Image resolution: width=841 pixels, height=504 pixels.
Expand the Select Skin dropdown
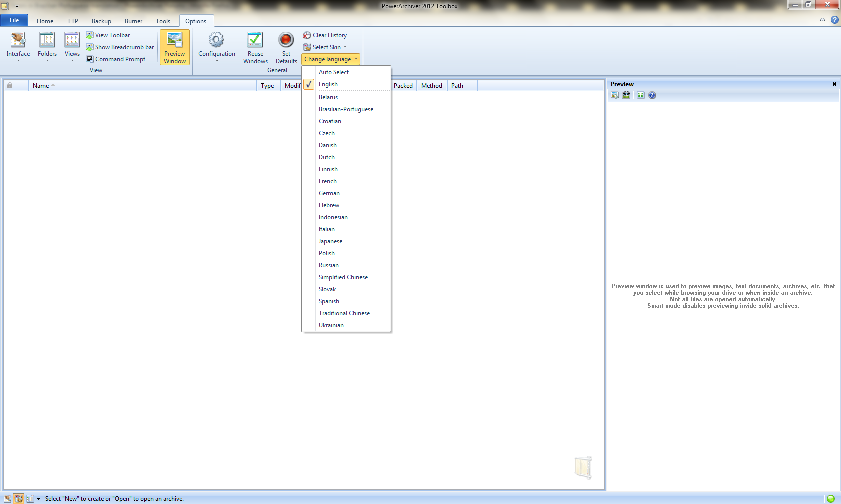(325, 47)
